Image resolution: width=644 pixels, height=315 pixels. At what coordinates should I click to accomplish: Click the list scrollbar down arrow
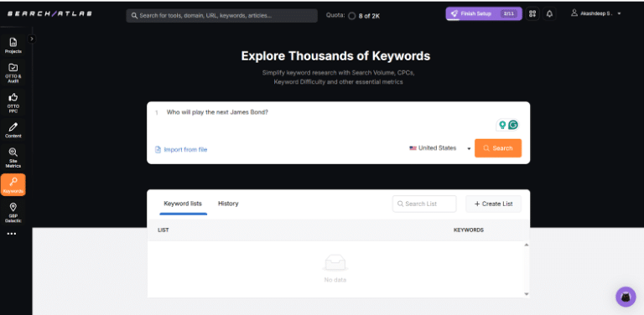click(527, 294)
